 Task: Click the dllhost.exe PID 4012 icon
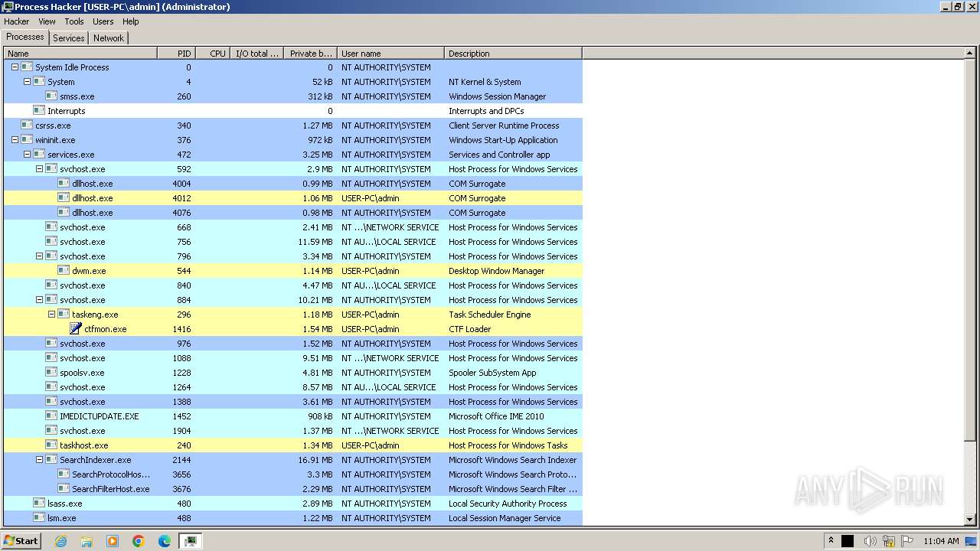64,198
